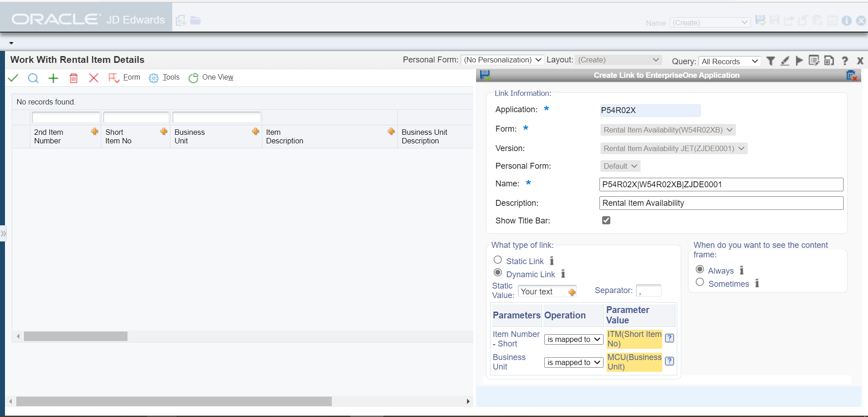Open the Version Rental Item Availability JET dropdown
The width and height of the screenshot is (868, 417).
pyautogui.click(x=674, y=148)
